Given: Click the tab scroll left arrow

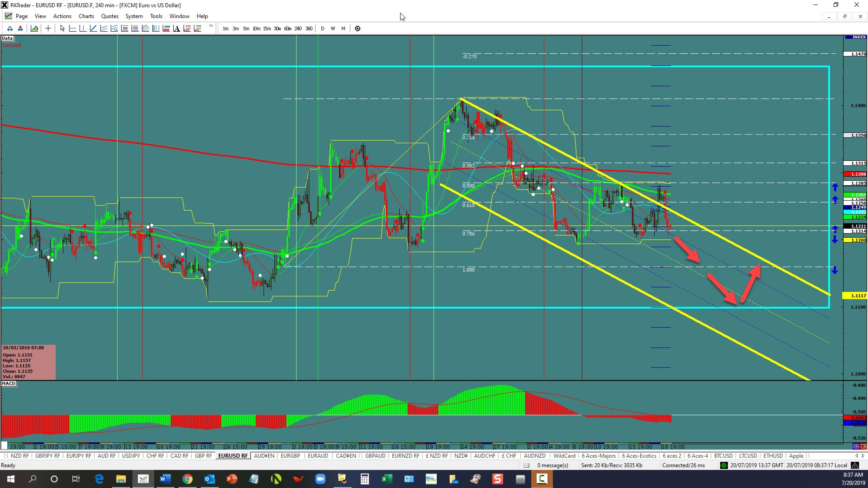Looking at the screenshot, I should 856,456.
